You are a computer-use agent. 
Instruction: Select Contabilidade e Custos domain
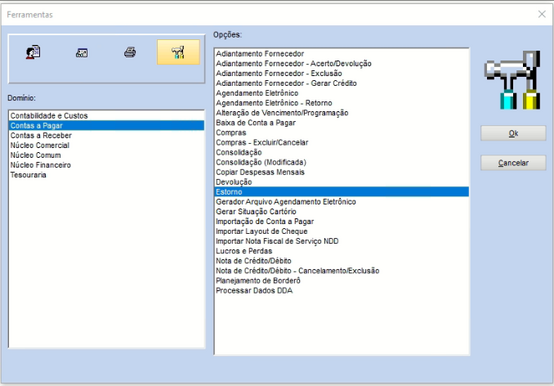(106, 116)
